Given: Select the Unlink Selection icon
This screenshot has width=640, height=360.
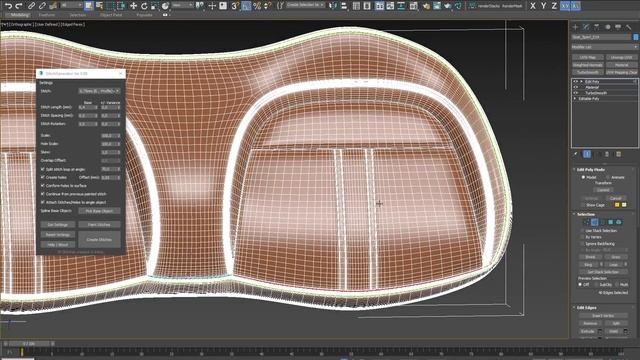Looking at the screenshot, I should click(42, 6).
